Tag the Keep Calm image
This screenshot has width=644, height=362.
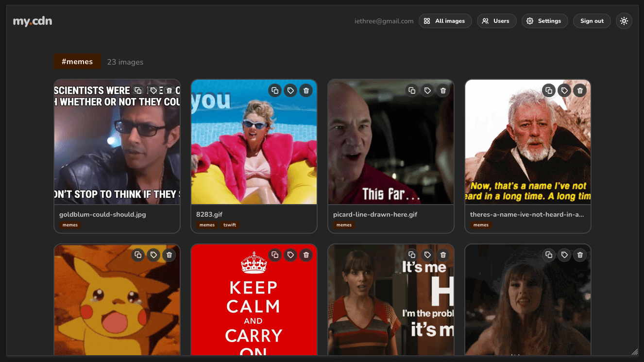(x=290, y=255)
